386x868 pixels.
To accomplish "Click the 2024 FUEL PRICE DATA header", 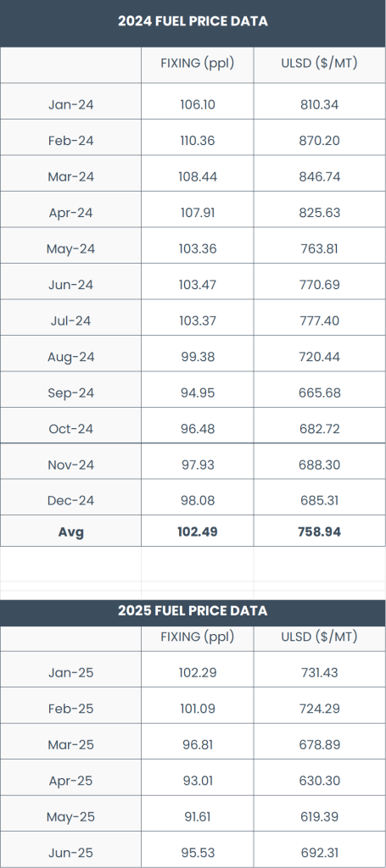I will [x=193, y=21].
